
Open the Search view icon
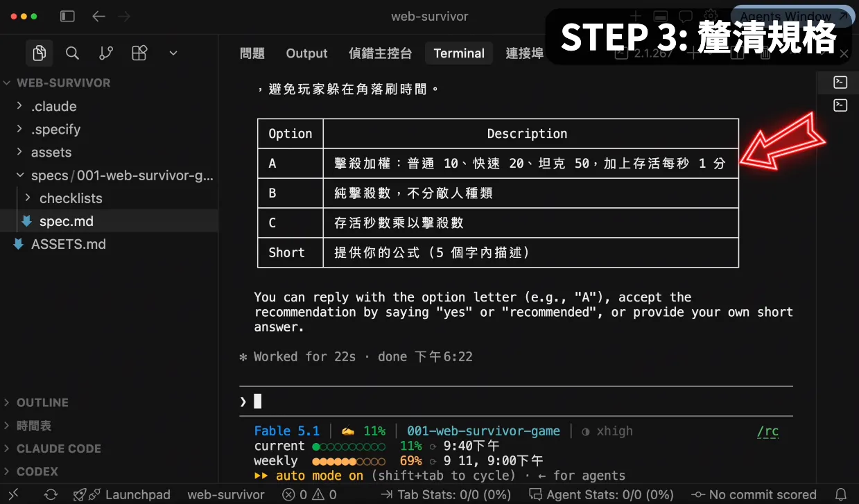point(72,53)
